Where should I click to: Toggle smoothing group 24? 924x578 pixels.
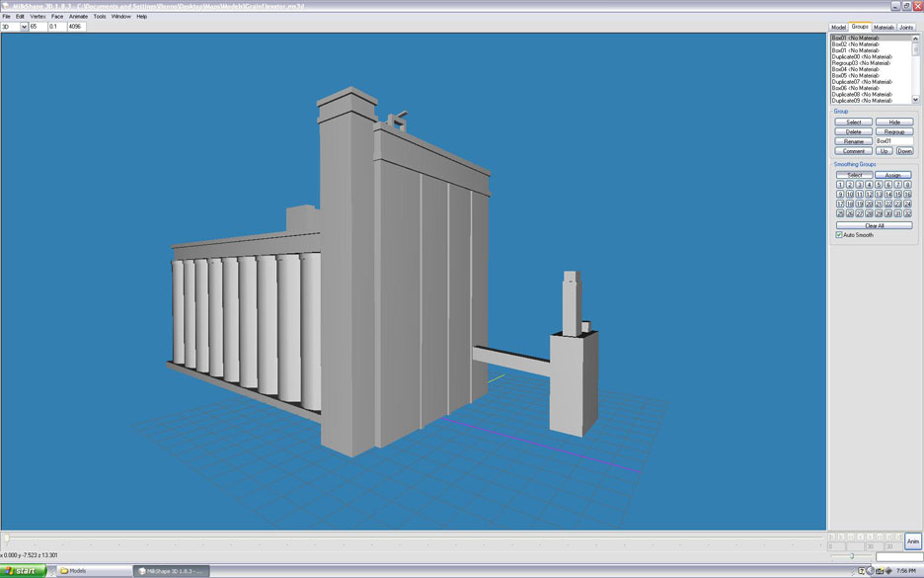907,205
